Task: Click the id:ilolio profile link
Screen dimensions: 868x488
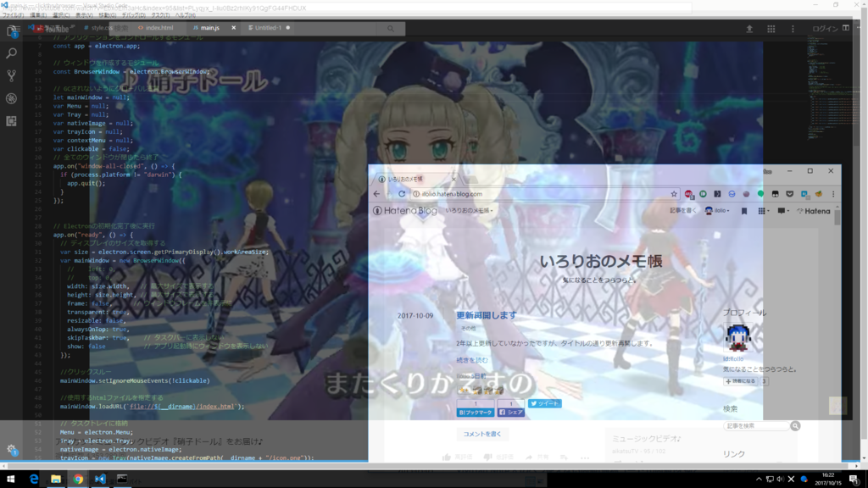Action: point(733,359)
